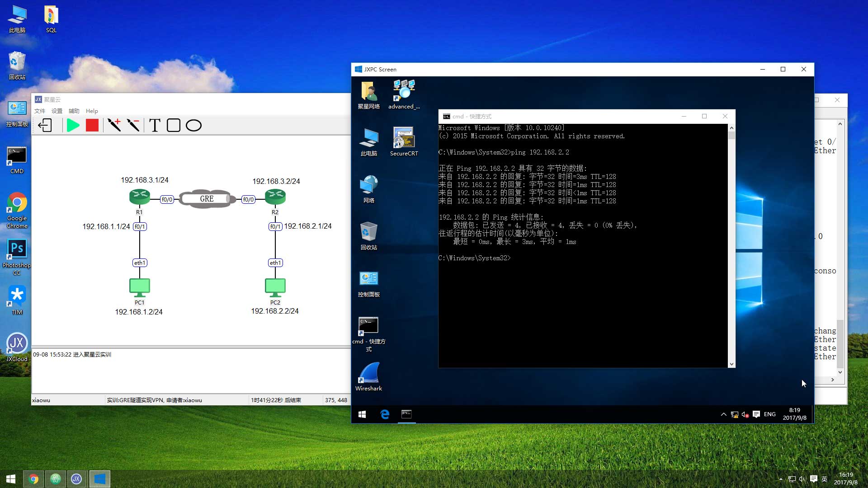The height and width of the screenshot is (488, 868).
Task: Click the Edge browser in remote taskbar
Action: point(385,414)
